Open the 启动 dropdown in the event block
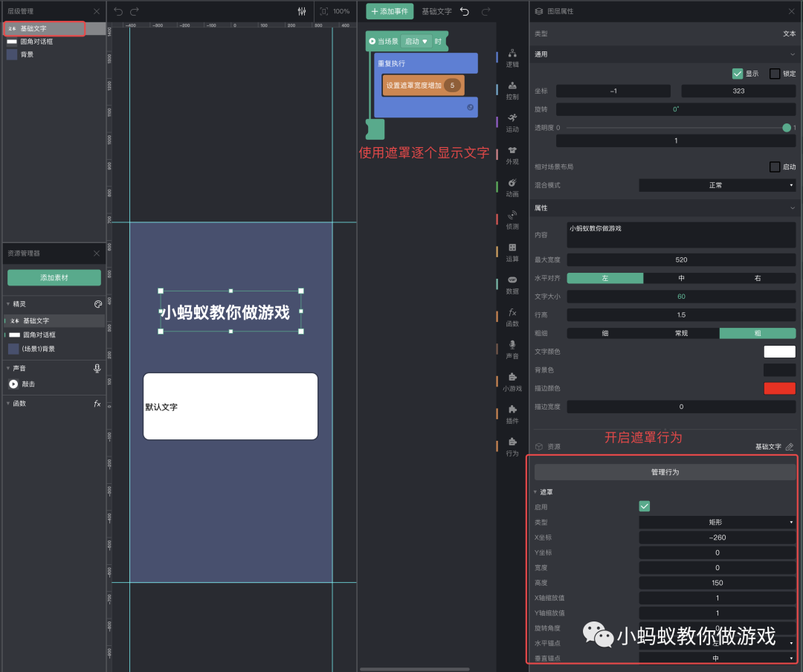The height and width of the screenshot is (672, 803). click(416, 42)
